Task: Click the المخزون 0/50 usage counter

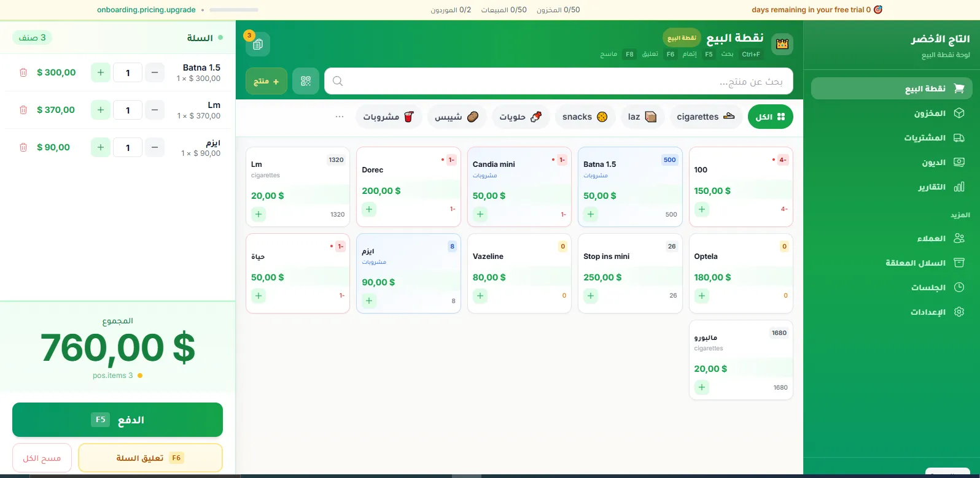Action: [558, 10]
